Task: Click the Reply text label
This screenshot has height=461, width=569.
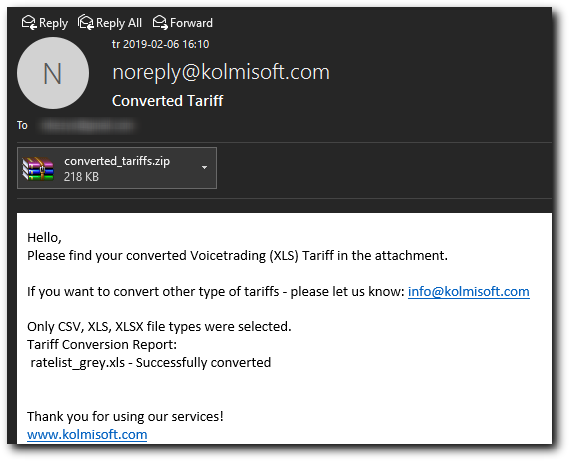Action: click(53, 23)
